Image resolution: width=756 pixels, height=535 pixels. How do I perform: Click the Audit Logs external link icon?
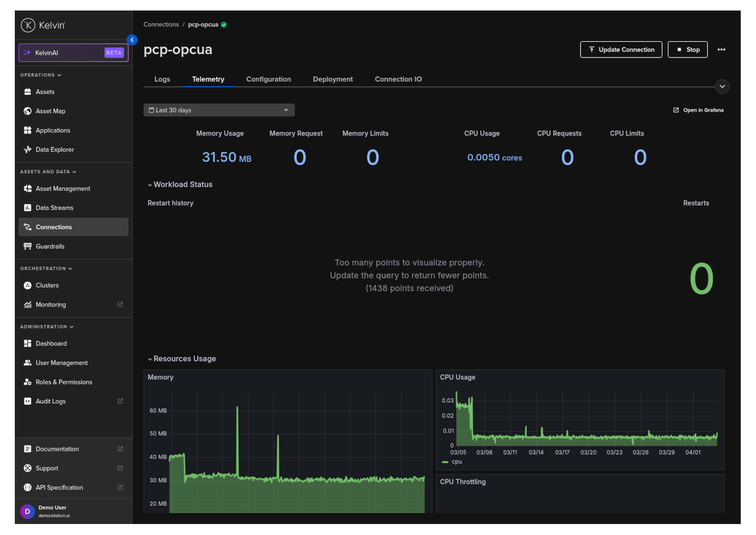click(x=120, y=401)
